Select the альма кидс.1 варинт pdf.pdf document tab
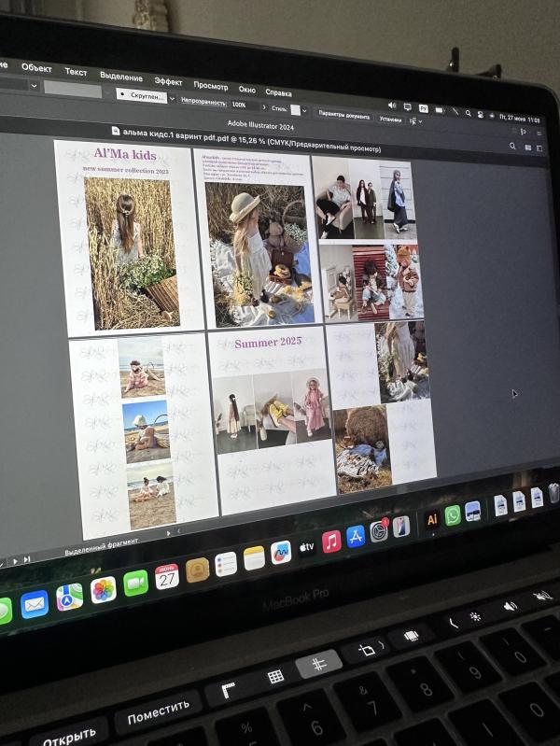 (245, 140)
